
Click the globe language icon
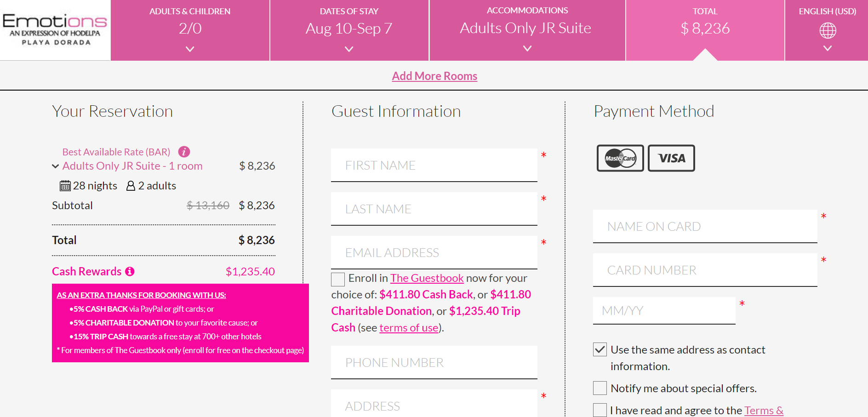coord(828,31)
